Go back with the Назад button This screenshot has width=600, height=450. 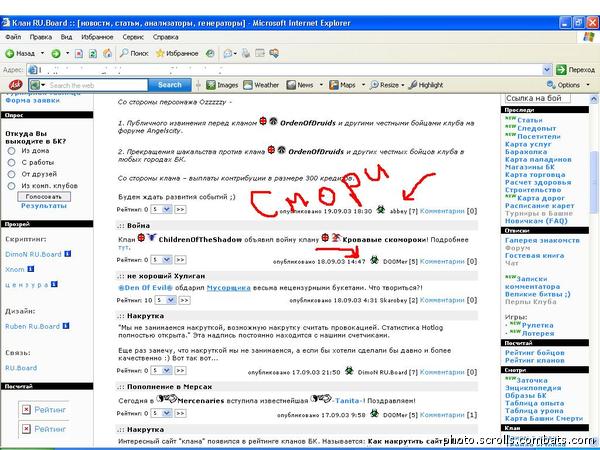click(20, 54)
